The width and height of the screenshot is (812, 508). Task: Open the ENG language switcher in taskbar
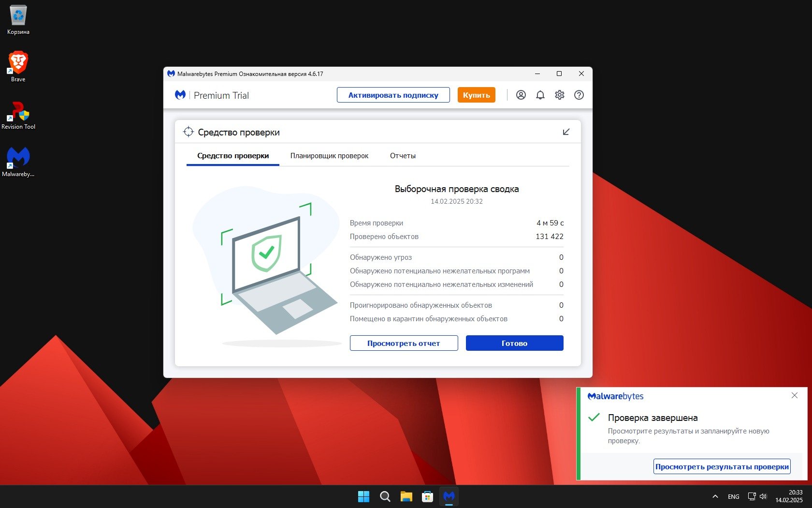[734, 496]
